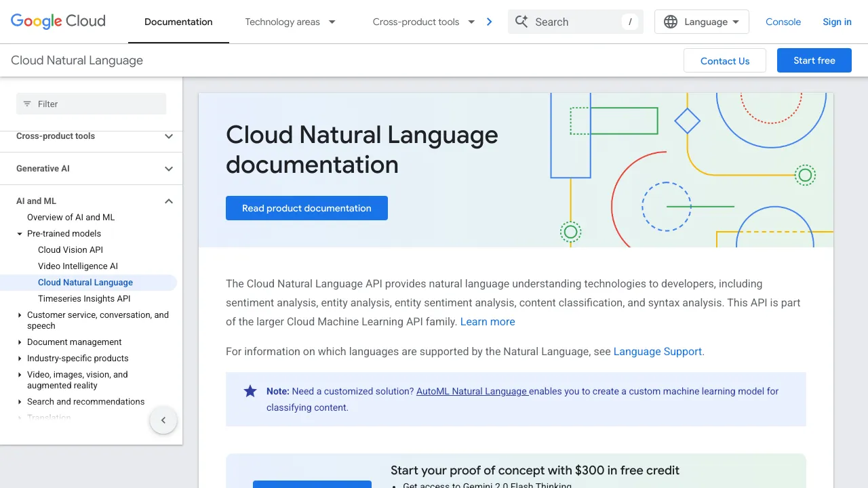Image resolution: width=868 pixels, height=488 pixels.
Task: Open AutoML Natural Language link
Action: (472, 391)
